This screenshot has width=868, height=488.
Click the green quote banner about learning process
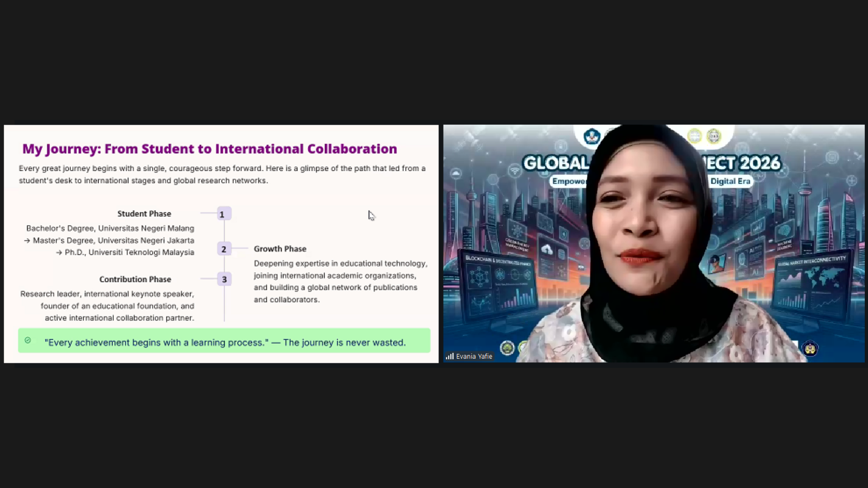(x=224, y=341)
